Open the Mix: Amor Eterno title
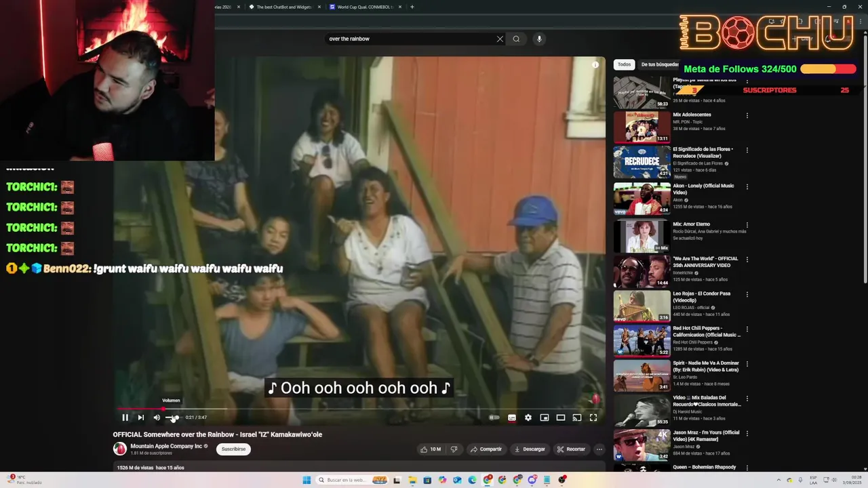The image size is (868, 488). click(691, 224)
